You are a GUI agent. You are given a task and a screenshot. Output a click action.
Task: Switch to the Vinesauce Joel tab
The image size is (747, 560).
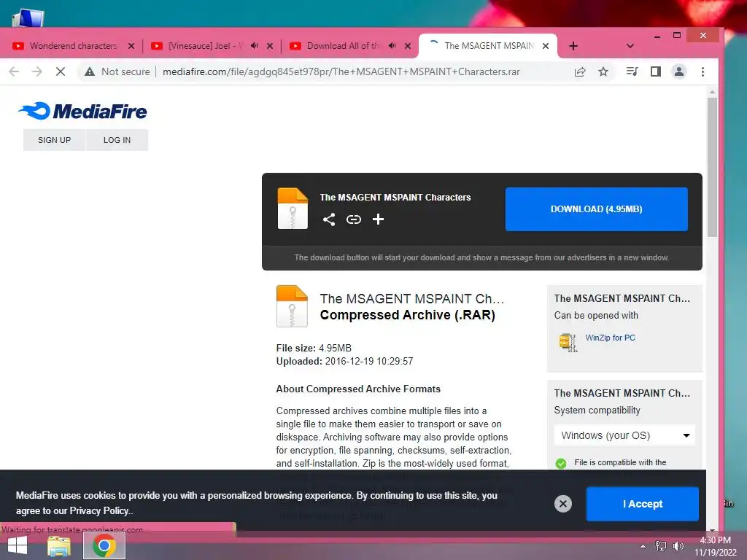[206, 46]
